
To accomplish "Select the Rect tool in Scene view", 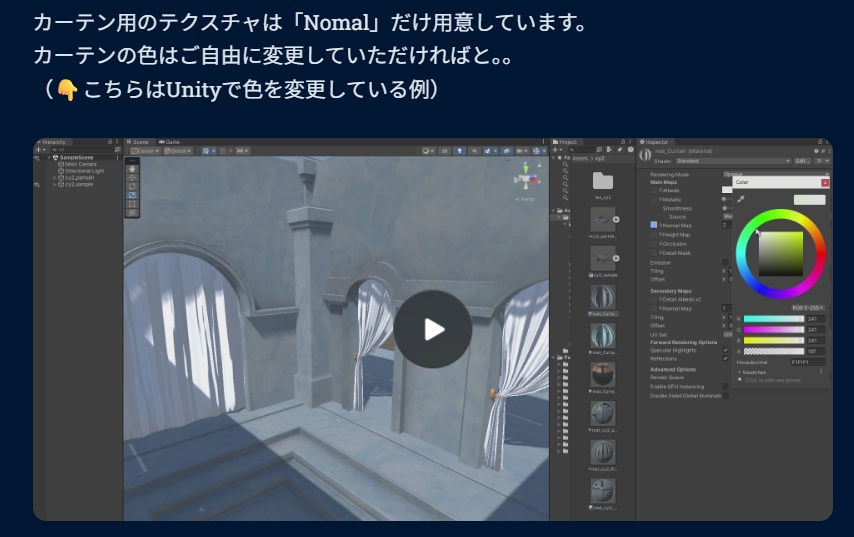I will point(132,204).
